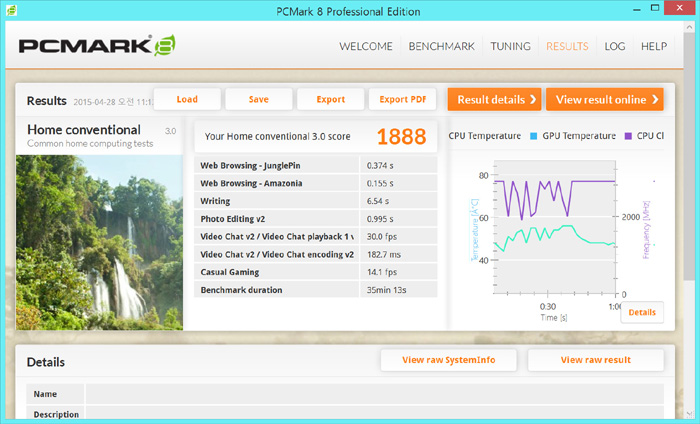The width and height of the screenshot is (700, 424).
Task: Click the PCMark 8 logo
Action: (x=97, y=46)
